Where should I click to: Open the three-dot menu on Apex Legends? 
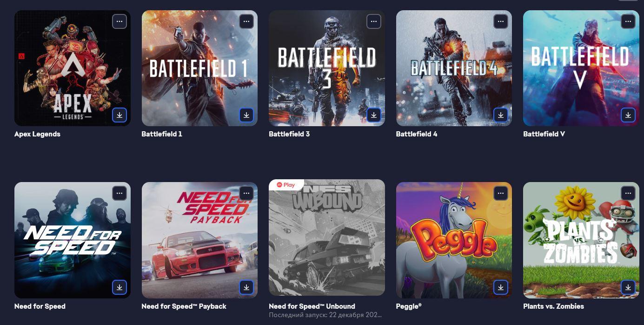coord(120,21)
